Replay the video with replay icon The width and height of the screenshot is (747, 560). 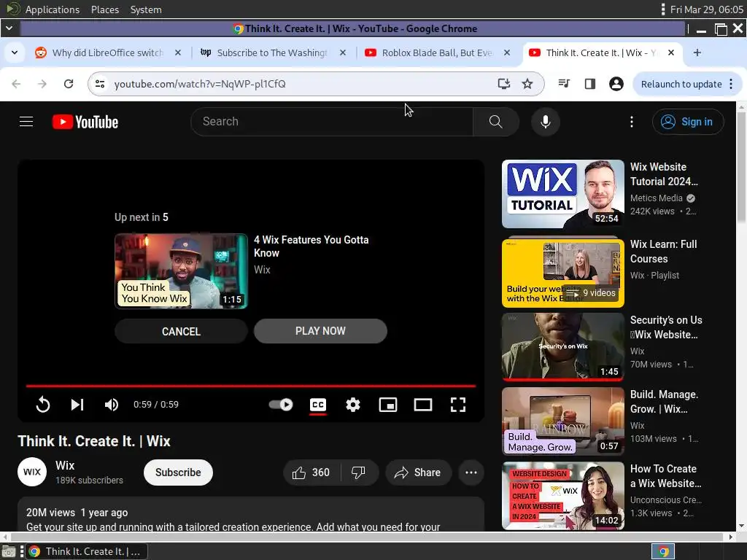point(43,404)
